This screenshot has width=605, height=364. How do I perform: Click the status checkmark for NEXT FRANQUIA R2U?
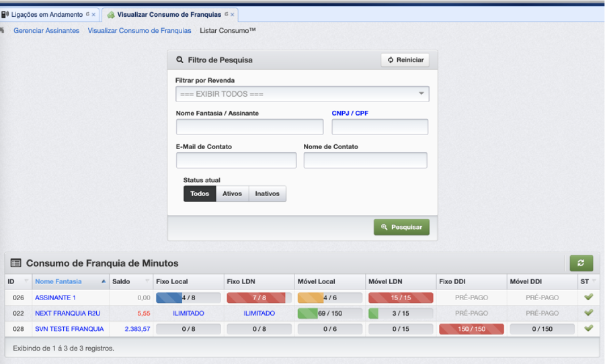click(588, 313)
